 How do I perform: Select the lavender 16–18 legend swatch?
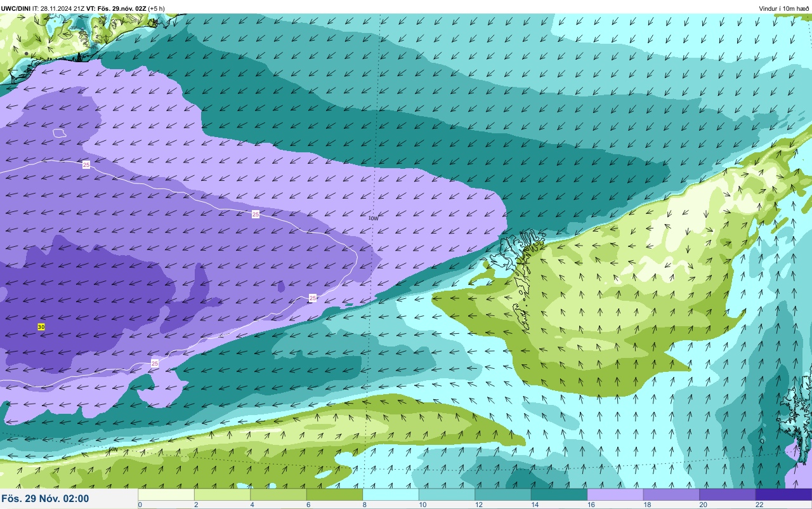point(615,494)
